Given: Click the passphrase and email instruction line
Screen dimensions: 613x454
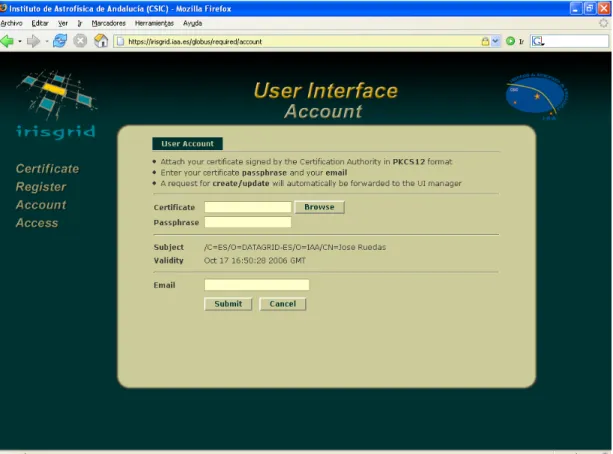Looking at the screenshot, I should tap(254, 172).
